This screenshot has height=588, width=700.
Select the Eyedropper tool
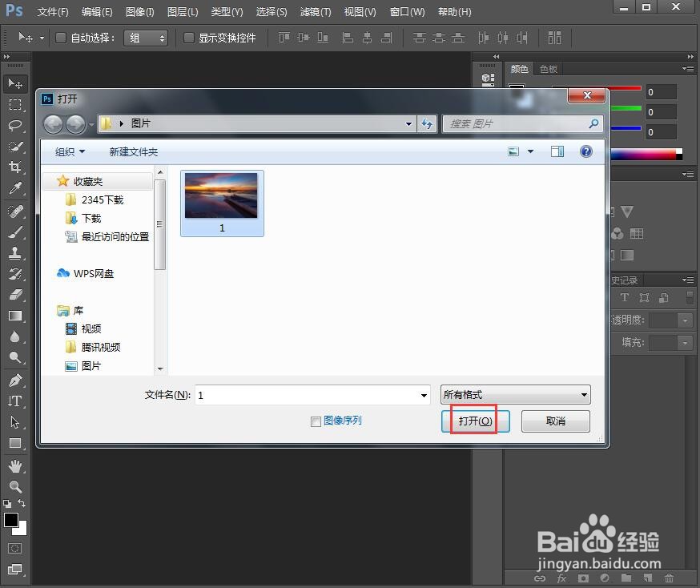pyautogui.click(x=15, y=188)
